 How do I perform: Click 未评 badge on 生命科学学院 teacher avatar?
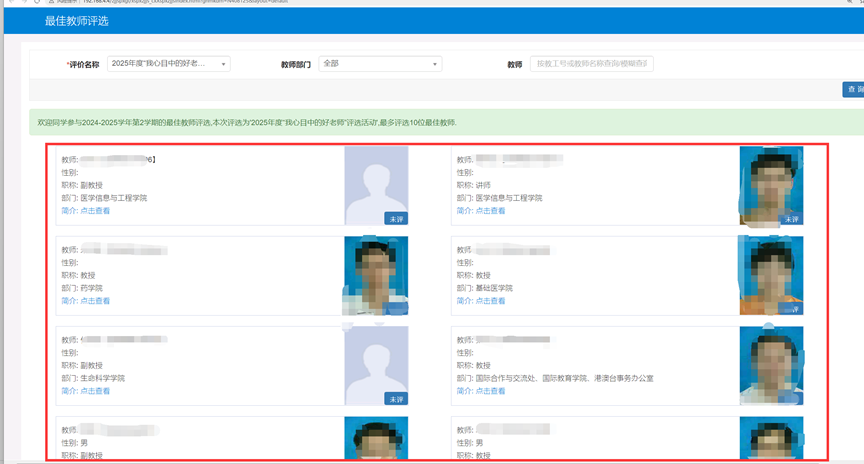(x=396, y=399)
